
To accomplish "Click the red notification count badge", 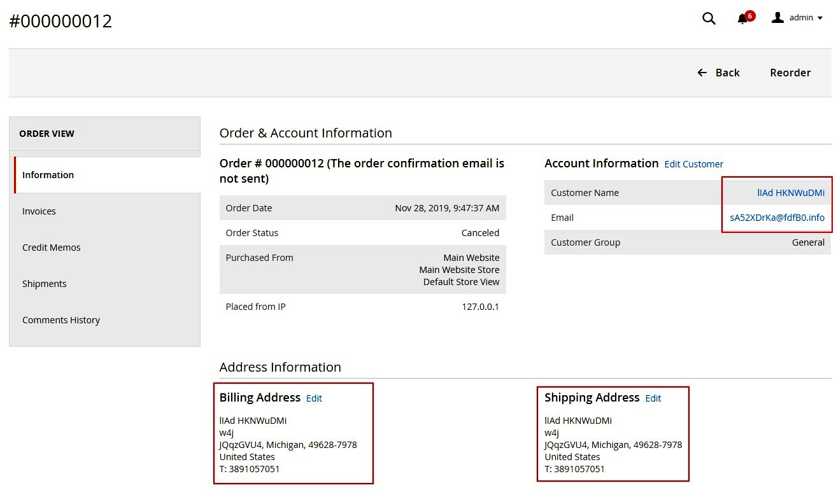I will click(750, 15).
